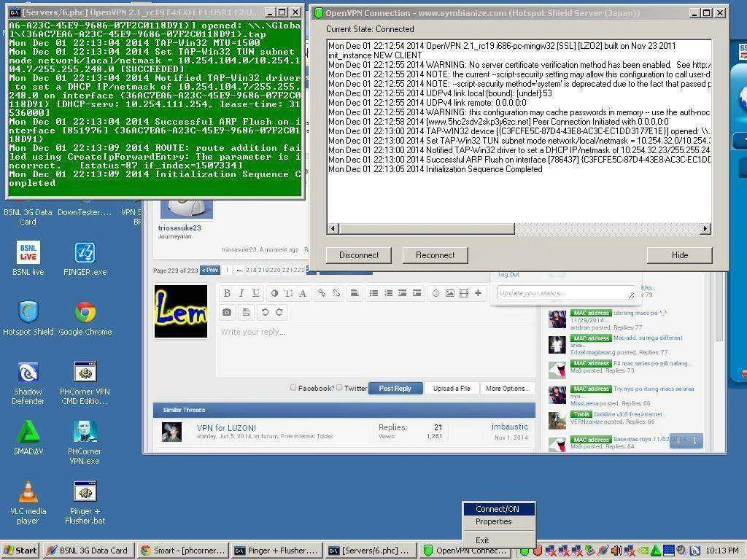
Task: Select SMADAV desktop icon
Action: [28, 437]
